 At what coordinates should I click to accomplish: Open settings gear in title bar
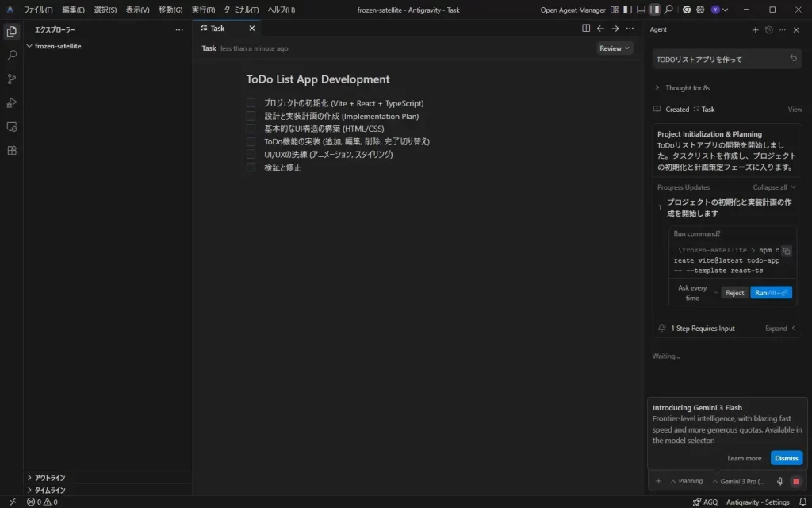click(700, 10)
